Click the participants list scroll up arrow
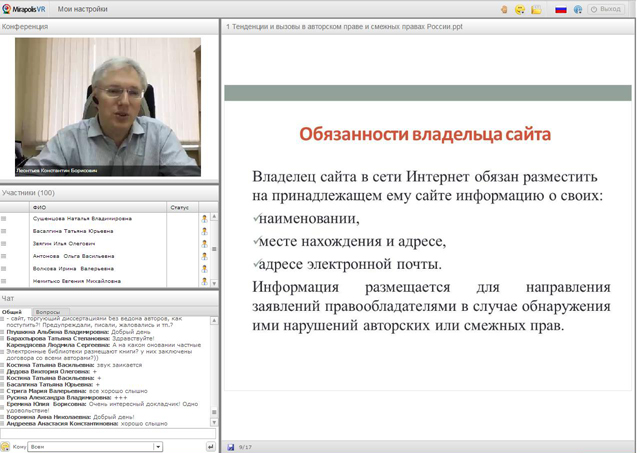Image resolution: width=640 pixels, height=453 pixels. tap(214, 217)
